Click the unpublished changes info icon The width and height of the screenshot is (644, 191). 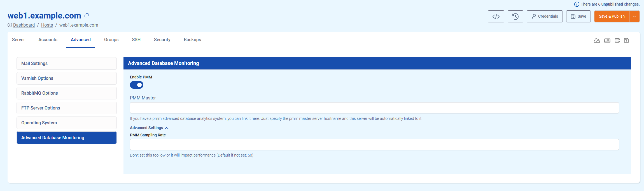click(x=577, y=4)
